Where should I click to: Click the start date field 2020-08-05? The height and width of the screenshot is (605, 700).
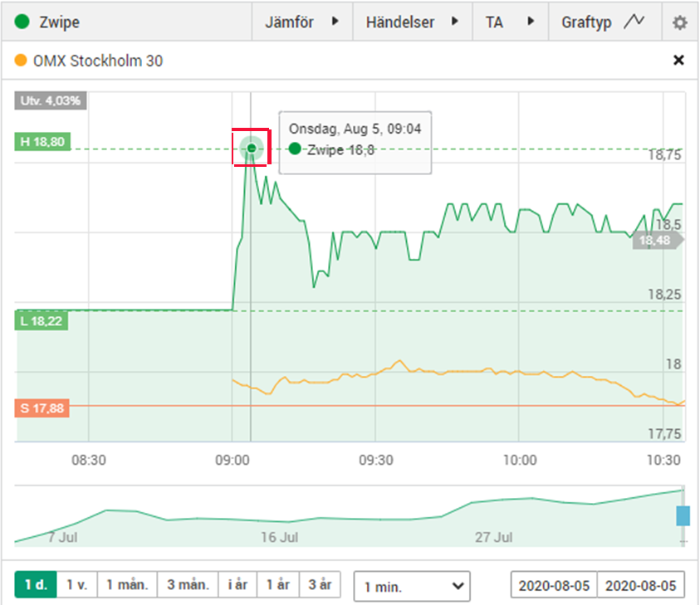554,585
